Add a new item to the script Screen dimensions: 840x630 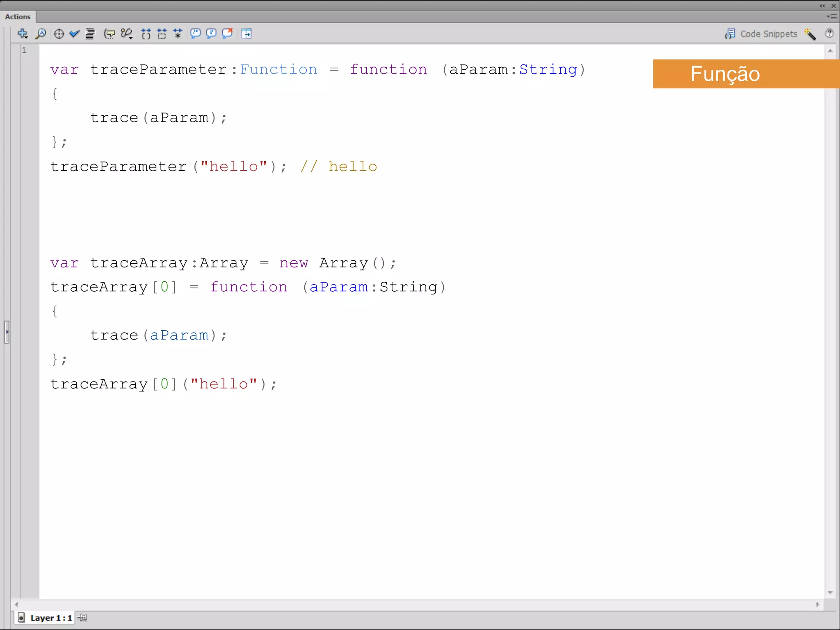pos(23,34)
